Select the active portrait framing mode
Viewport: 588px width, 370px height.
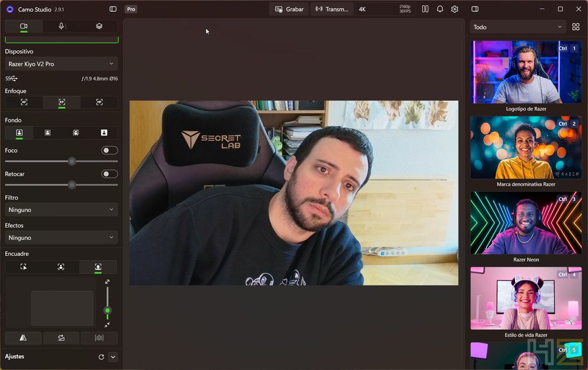coord(98,267)
